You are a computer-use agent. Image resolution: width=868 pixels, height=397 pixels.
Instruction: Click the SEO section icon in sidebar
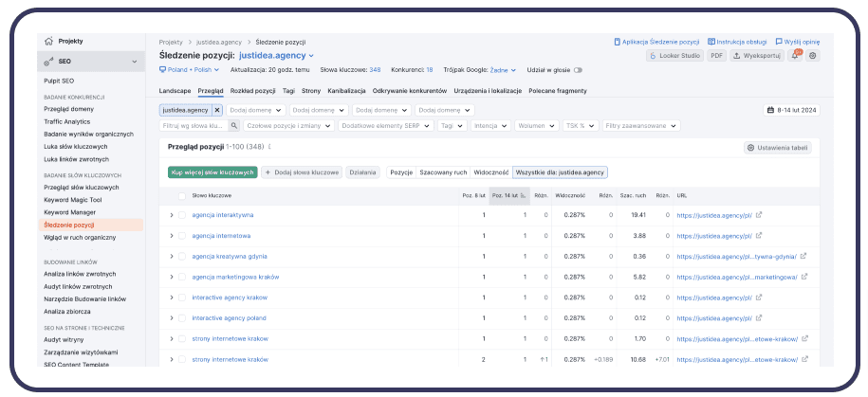tap(48, 62)
